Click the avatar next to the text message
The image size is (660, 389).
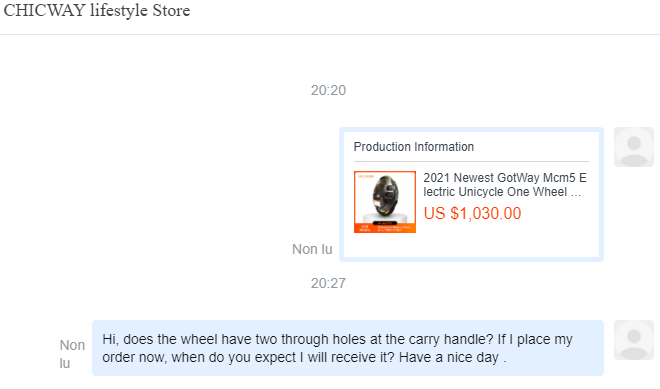633,340
